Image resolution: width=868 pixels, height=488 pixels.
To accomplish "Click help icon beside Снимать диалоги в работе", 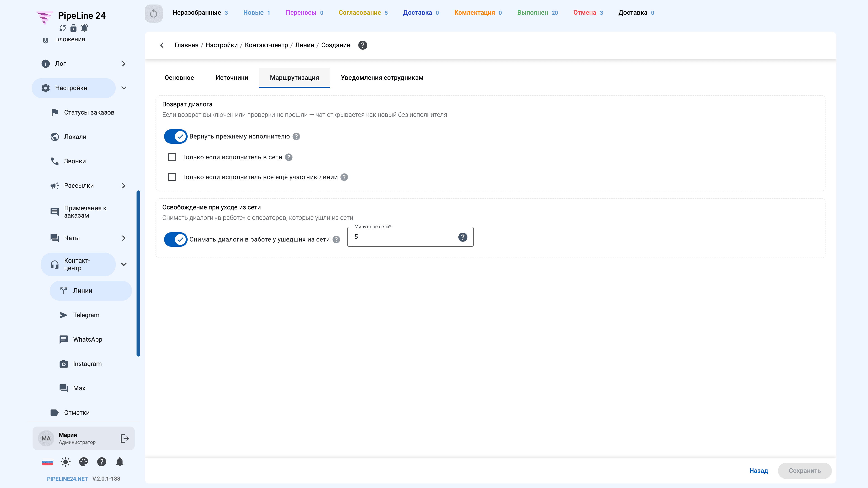I will pos(336,239).
